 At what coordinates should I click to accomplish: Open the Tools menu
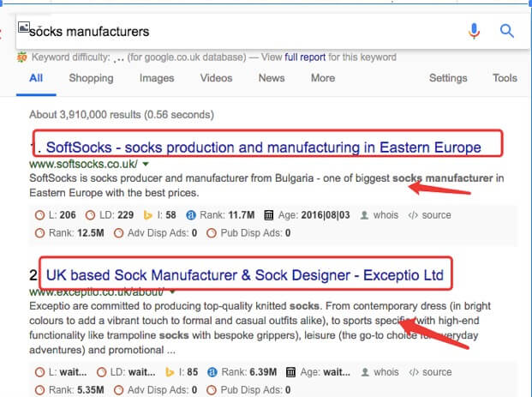coord(505,78)
